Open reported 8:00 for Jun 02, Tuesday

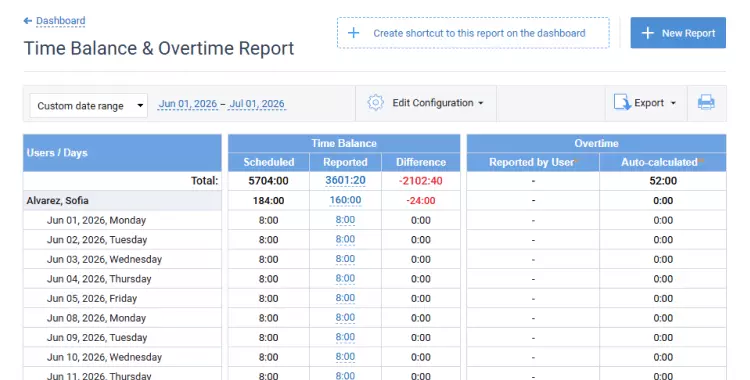[x=345, y=239]
